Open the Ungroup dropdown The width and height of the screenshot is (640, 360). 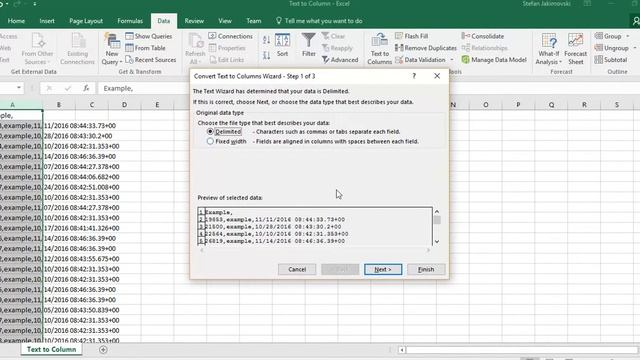click(634, 48)
